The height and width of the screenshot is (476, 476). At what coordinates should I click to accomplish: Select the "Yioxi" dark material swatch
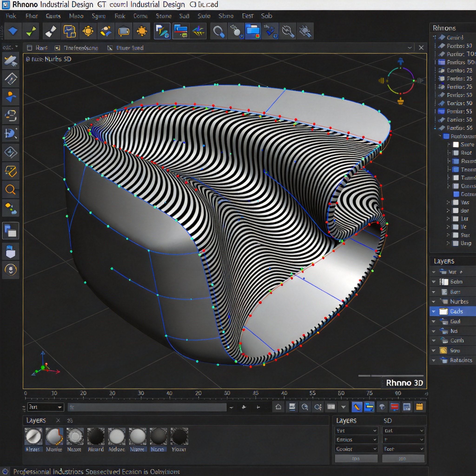(x=179, y=436)
